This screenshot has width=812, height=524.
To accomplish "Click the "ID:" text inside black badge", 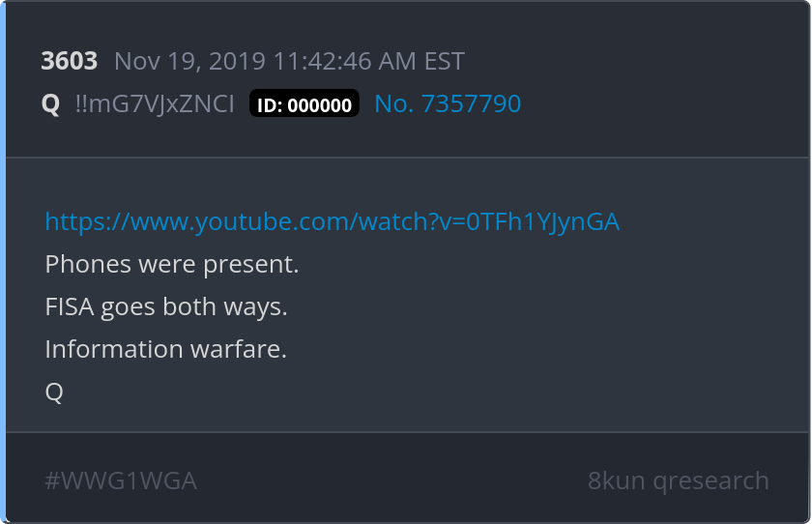I will (x=270, y=105).
